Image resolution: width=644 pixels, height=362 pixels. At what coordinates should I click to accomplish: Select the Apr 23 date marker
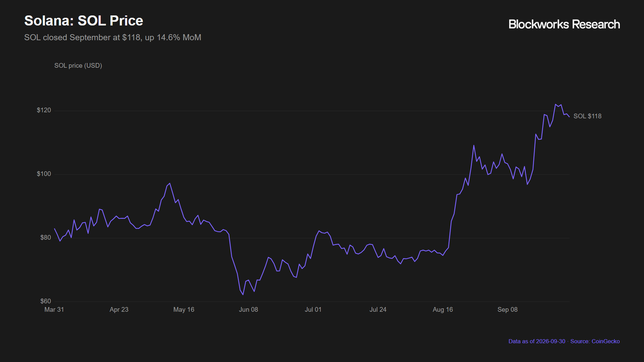point(119,310)
